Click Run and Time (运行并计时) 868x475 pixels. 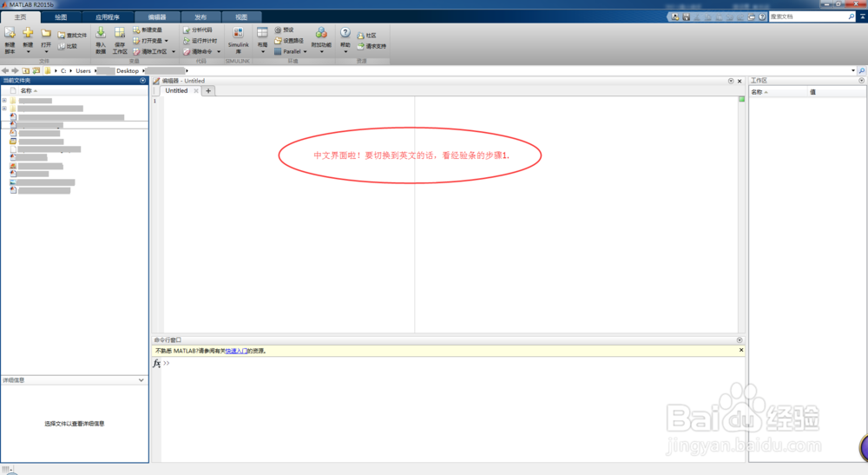[201, 41]
